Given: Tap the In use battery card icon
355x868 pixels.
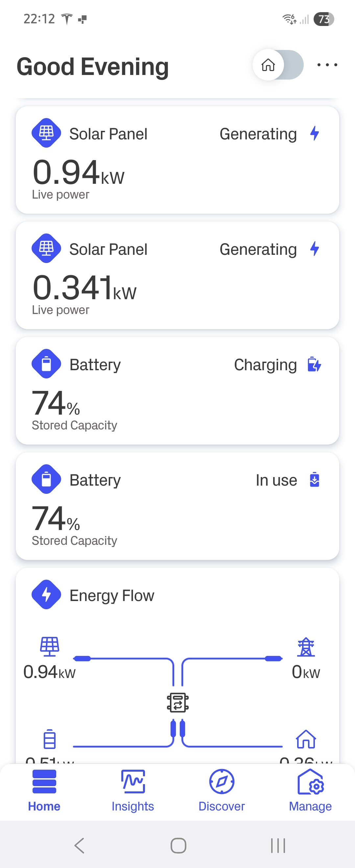Looking at the screenshot, I should pos(46,479).
